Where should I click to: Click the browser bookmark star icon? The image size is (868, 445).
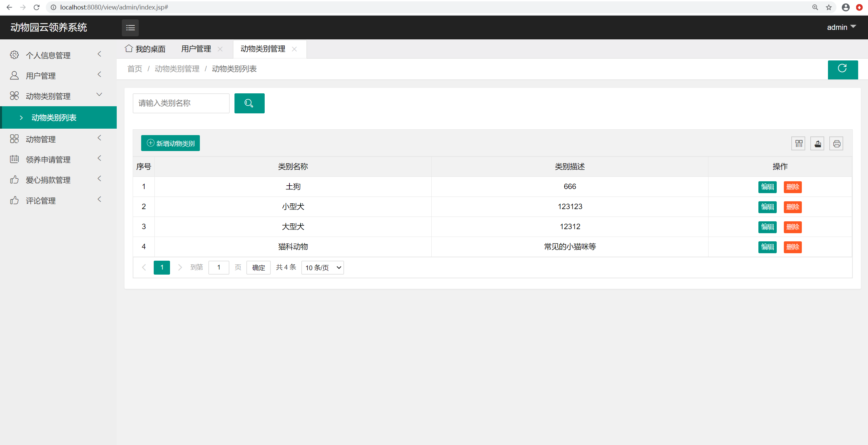pos(829,7)
